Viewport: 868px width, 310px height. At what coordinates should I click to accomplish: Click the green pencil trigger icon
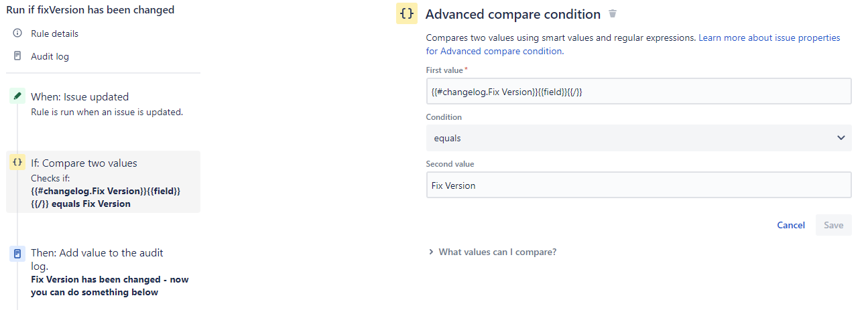(17, 96)
